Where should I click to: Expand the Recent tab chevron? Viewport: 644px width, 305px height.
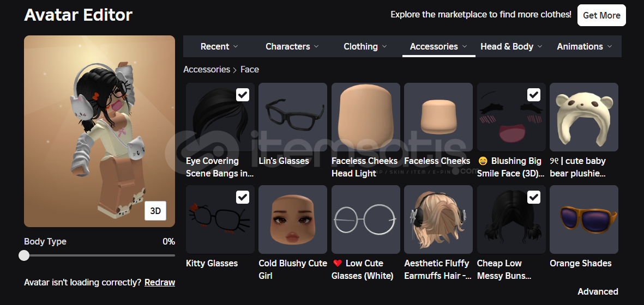click(236, 46)
